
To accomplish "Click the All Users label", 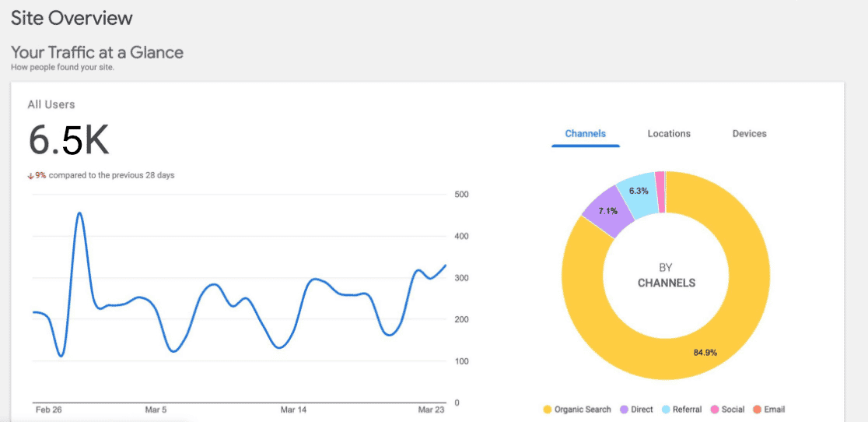I will click(51, 104).
